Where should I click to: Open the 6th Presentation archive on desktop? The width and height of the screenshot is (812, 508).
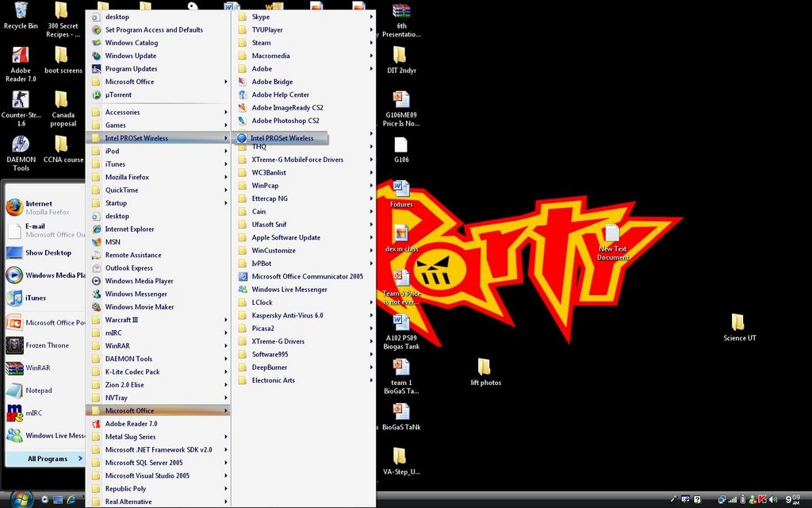point(401,20)
